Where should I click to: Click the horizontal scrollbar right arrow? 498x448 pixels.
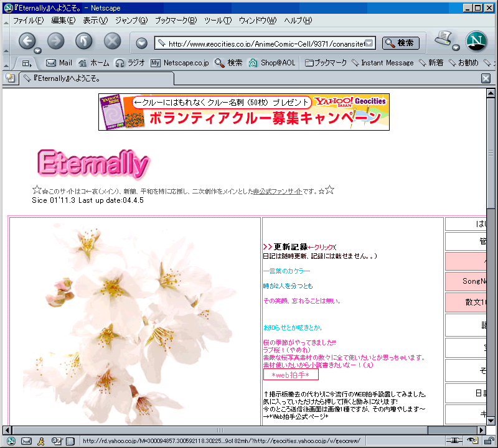[481, 430]
